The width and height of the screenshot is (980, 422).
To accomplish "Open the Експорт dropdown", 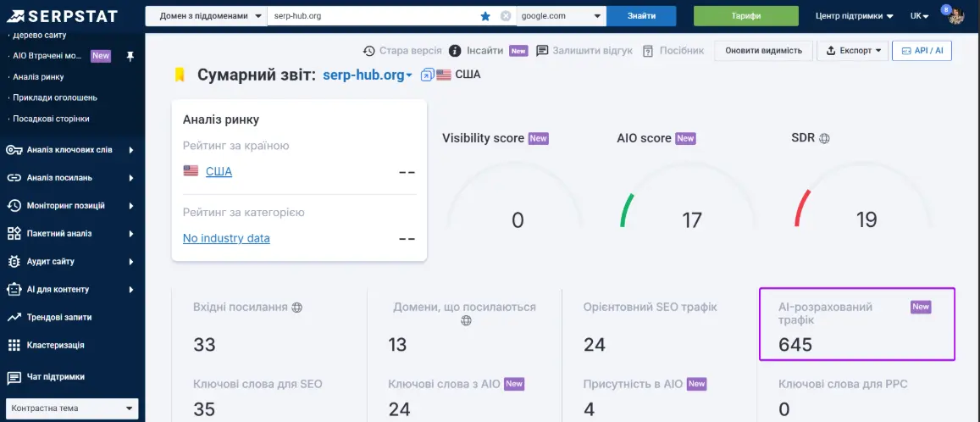I will coord(852,51).
